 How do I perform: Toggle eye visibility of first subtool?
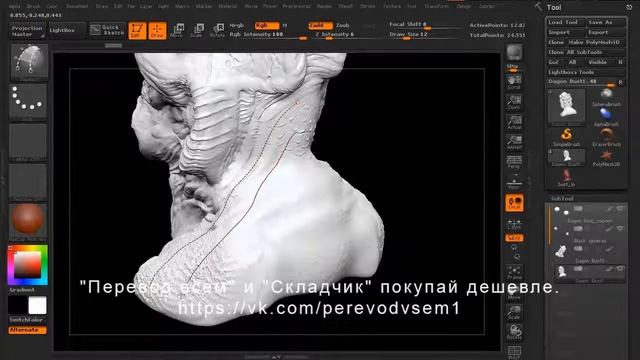[x=620, y=209]
